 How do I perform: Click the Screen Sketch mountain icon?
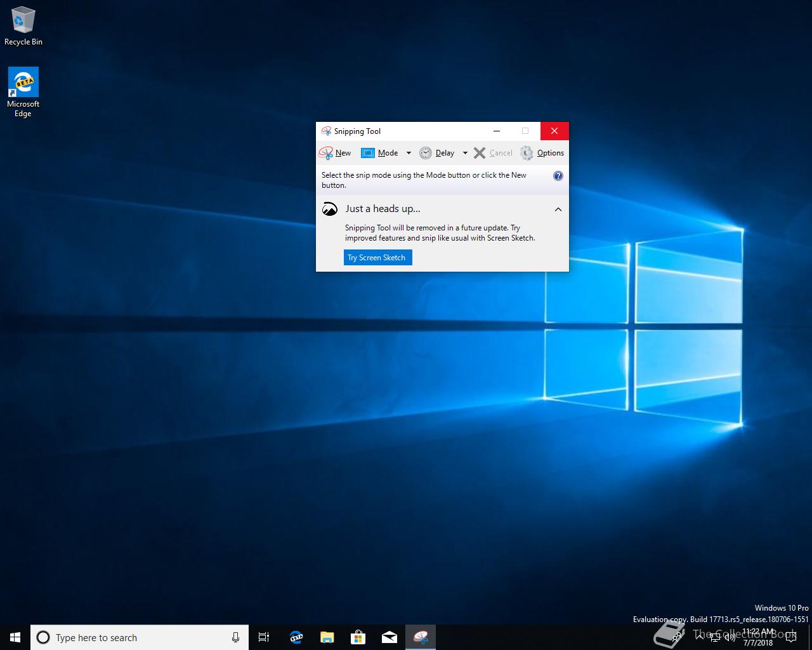point(330,209)
